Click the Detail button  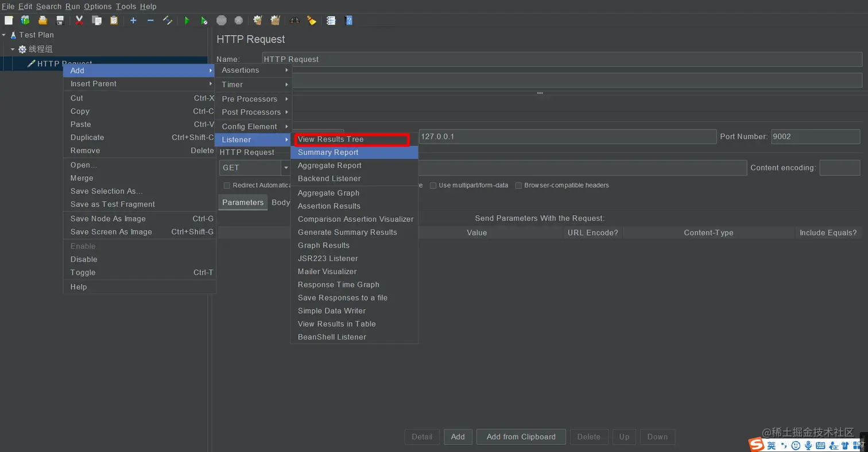pos(422,437)
